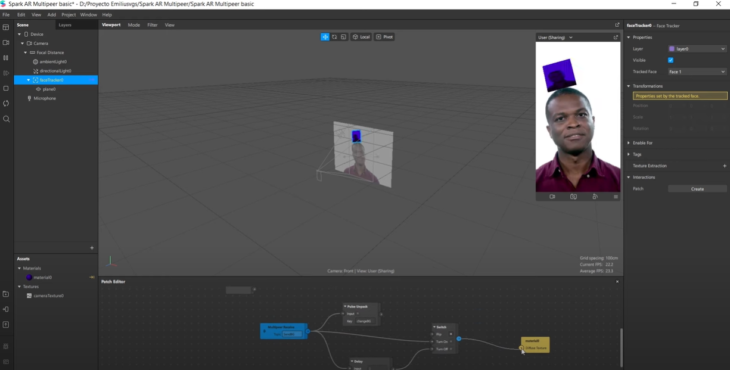Collapse the Device tree node
The height and width of the screenshot is (370, 730).
(x=19, y=34)
